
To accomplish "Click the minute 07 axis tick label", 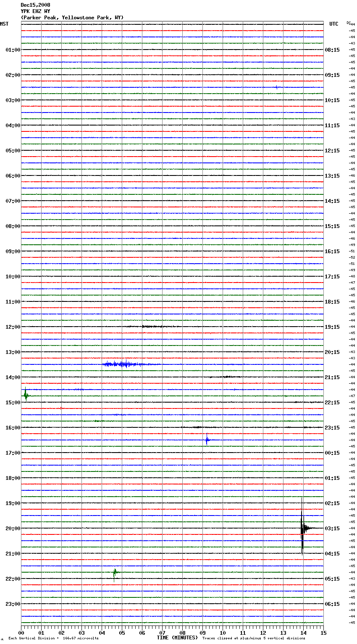I will (162, 633).
